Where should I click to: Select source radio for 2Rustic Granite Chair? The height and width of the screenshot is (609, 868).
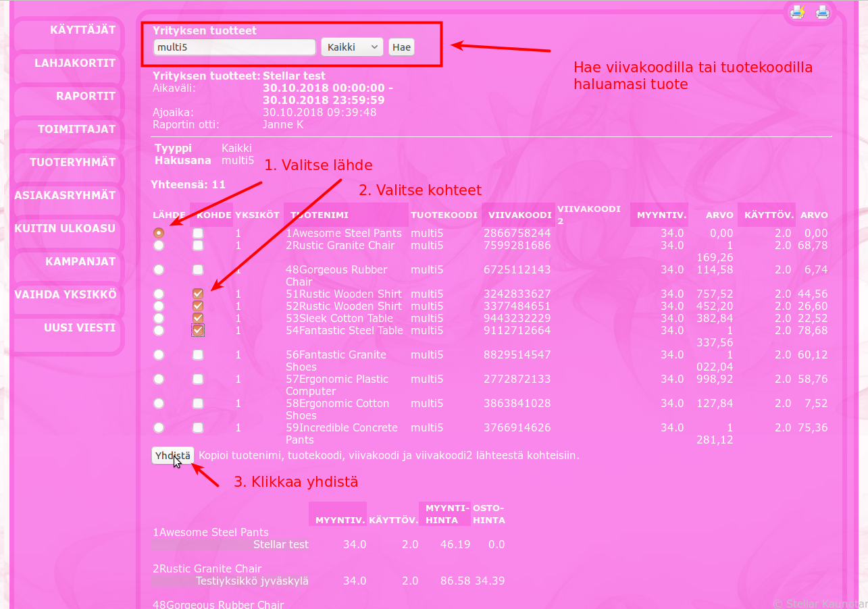click(x=159, y=245)
